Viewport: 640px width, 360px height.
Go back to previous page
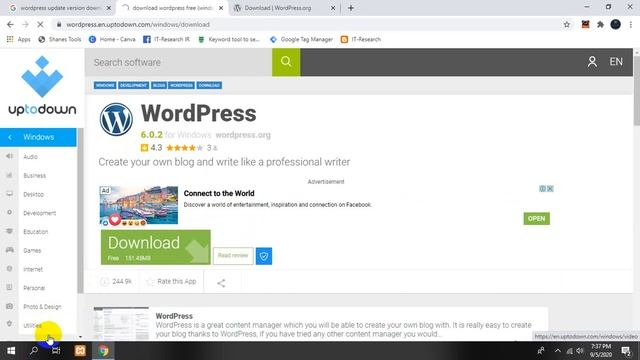tap(10, 24)
